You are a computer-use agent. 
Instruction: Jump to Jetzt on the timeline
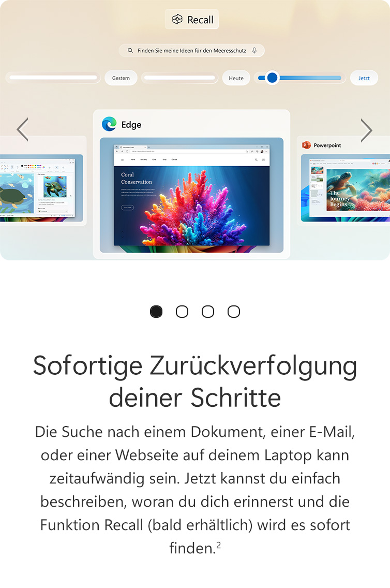364,78
